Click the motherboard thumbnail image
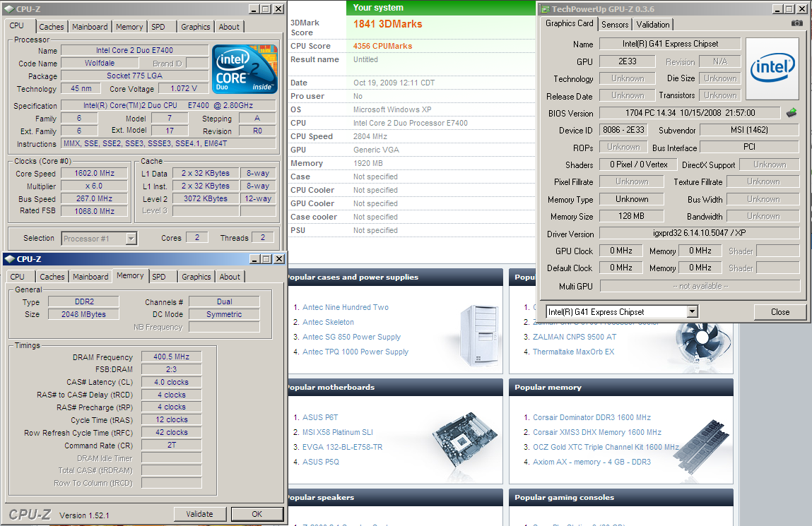This screenshot has width=812, height=526. tap(464, 440)
